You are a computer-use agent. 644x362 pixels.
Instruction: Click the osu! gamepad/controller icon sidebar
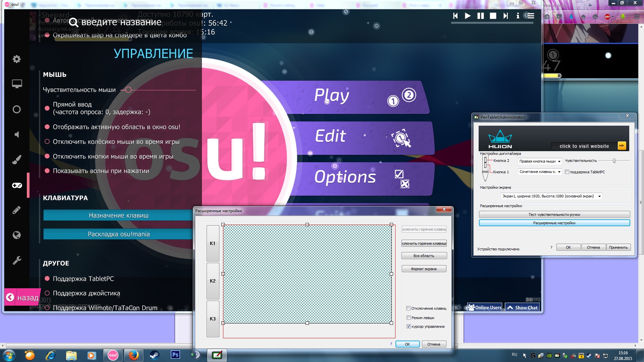click(x=17, y=185)
